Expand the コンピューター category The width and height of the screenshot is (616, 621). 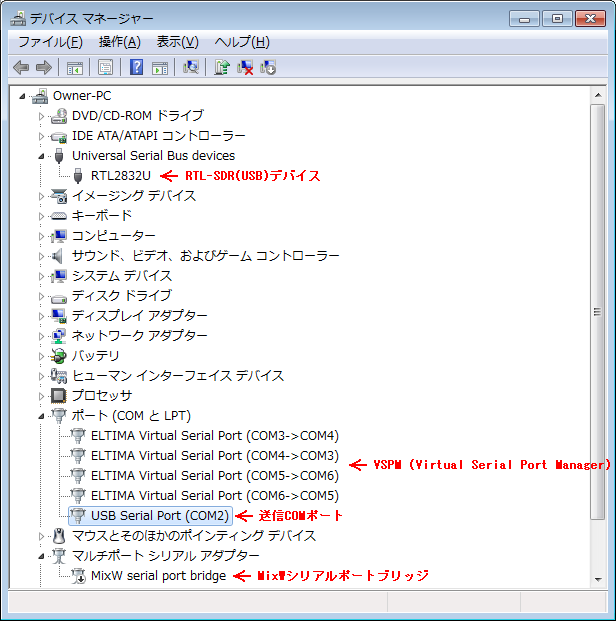point(41,236)
